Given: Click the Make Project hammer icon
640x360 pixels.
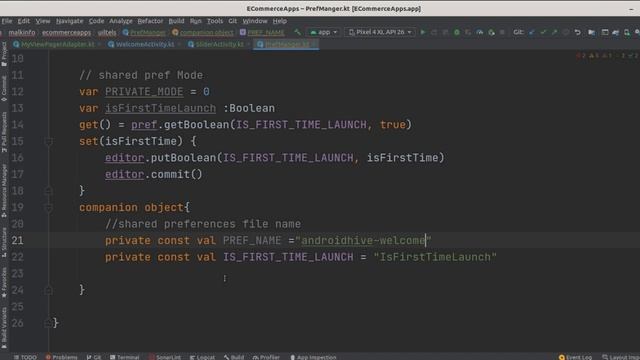Looking at the screenshot, I should pos(298,32).
